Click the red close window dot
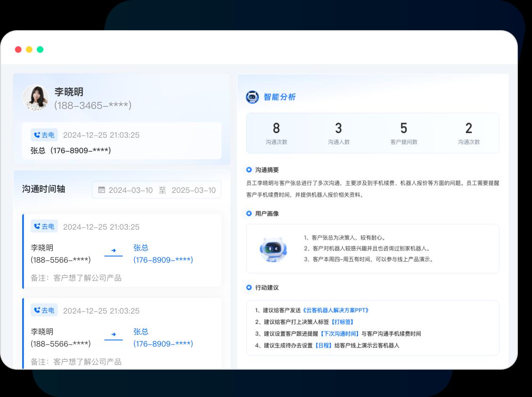This screenshot has width=532, height=397. point(18,50)
